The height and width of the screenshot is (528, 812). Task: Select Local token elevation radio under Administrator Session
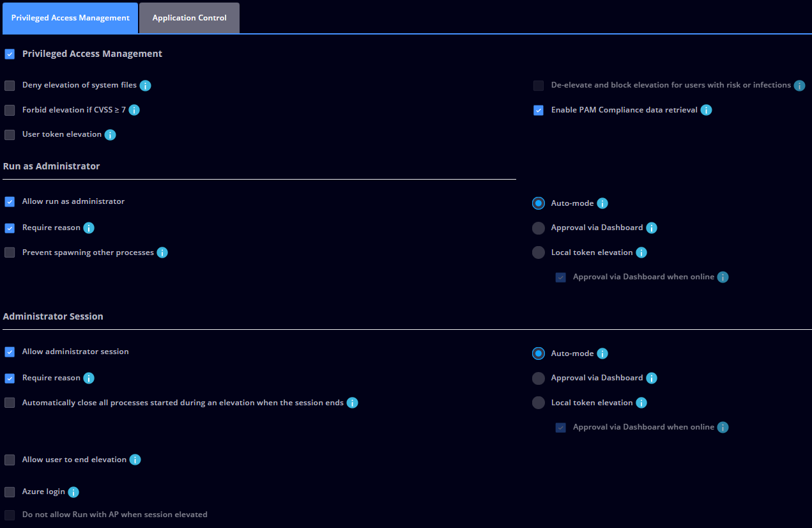click(539, 403)
